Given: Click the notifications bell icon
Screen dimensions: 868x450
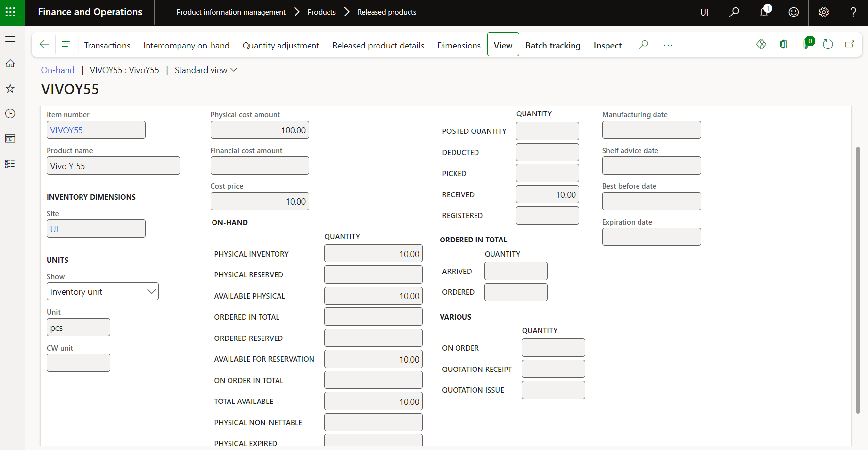Looking at the screenshot, I should point(764,12).
